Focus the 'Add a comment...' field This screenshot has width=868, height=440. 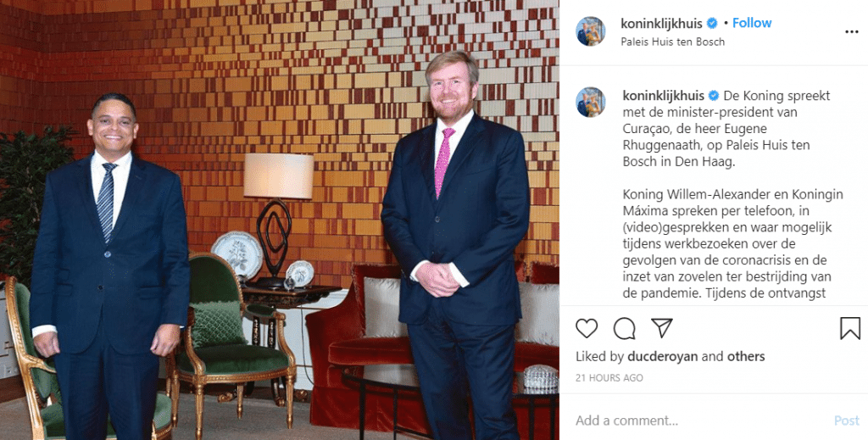coord(700,421)
